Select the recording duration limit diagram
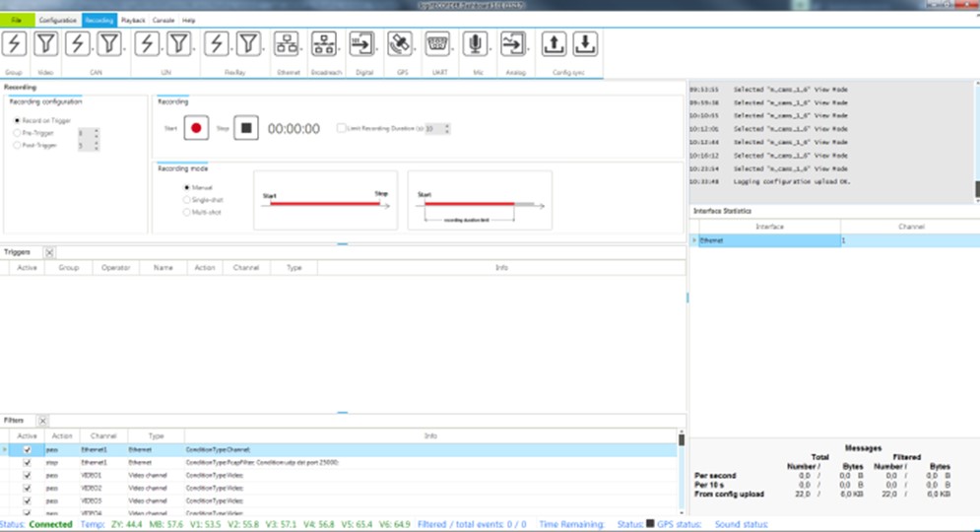980x532 pixels. pos(480,200)
